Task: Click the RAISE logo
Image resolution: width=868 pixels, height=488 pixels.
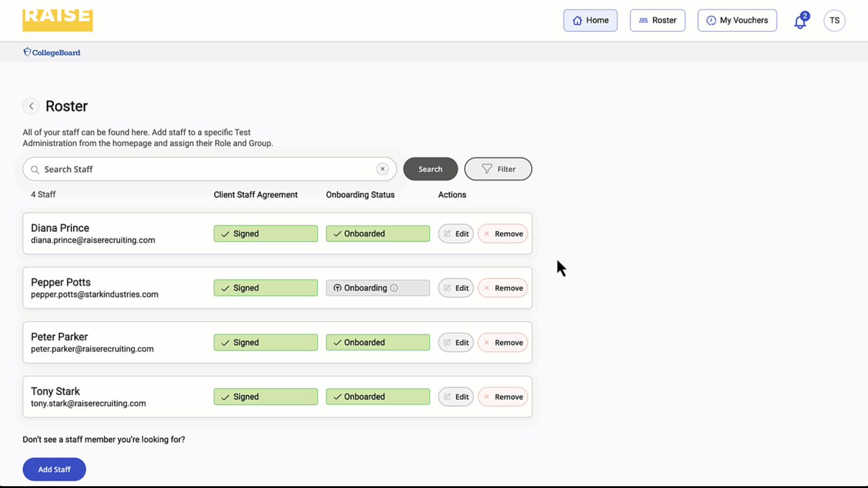Action: [x=58, y=19]
